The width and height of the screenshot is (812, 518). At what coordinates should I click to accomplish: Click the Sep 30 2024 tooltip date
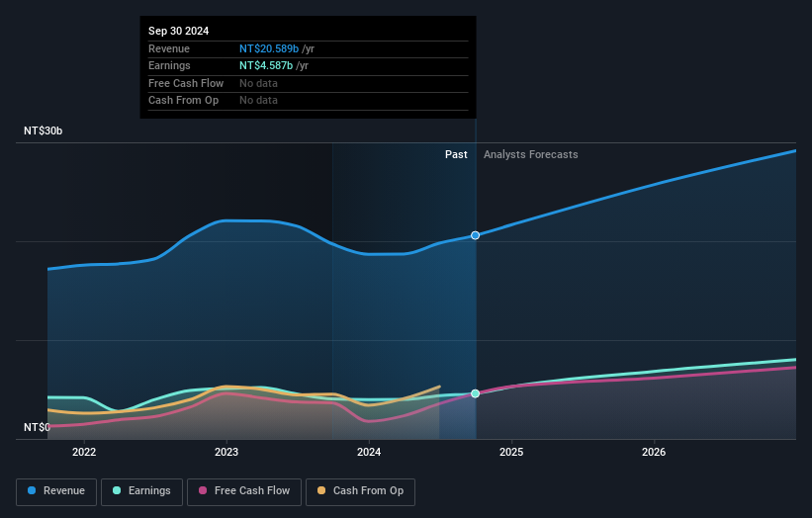(x=179, y=31)
